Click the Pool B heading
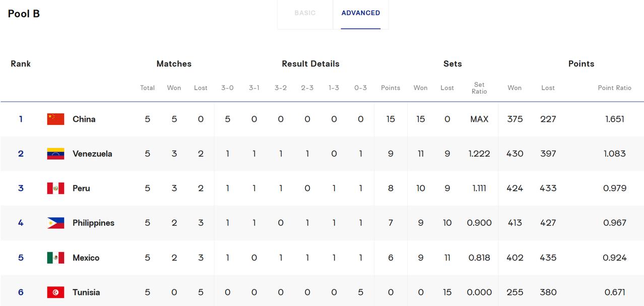Viewport: 644px width, 306px height. pyautogui.click(x=24, y=14)
